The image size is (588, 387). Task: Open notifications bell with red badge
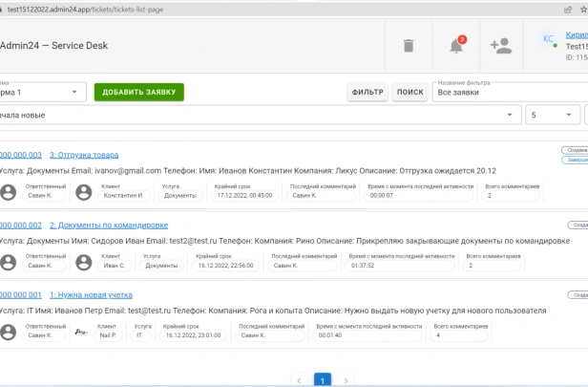coord(457,45)
